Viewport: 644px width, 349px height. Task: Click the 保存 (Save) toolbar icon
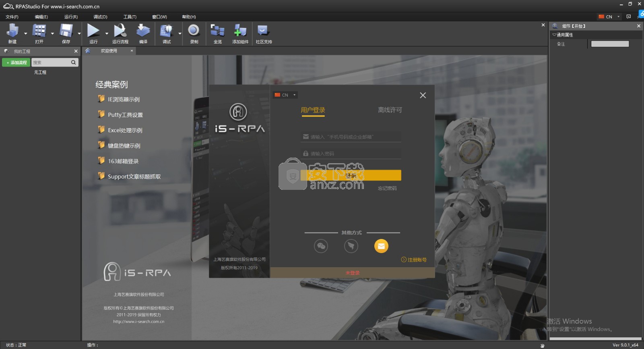pyautogui.click(x=66, y=31)
